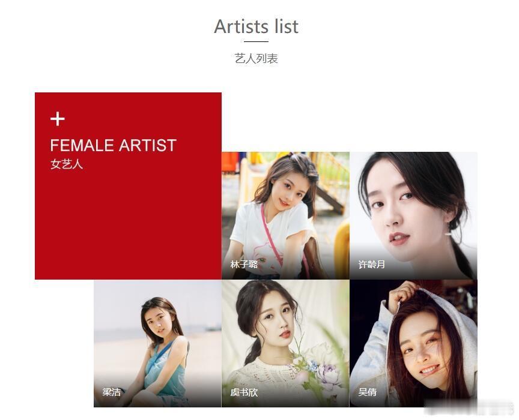This screenshot has height=420, width=519.
Task: Click the 艺人列表 subtitle
Action: click(256, 59)
